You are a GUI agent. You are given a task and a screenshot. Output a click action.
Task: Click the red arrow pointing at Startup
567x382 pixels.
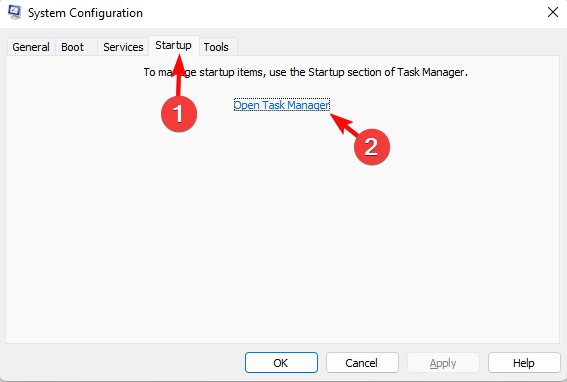pos(178,75)
